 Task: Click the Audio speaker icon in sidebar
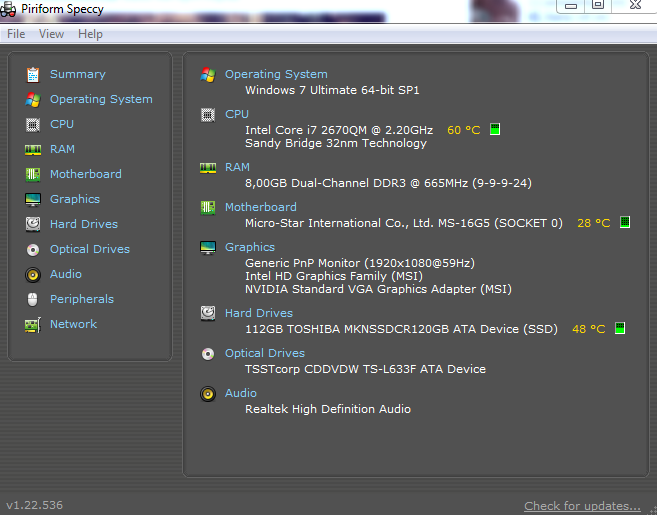pyautogui.click(x=33, y=274)
